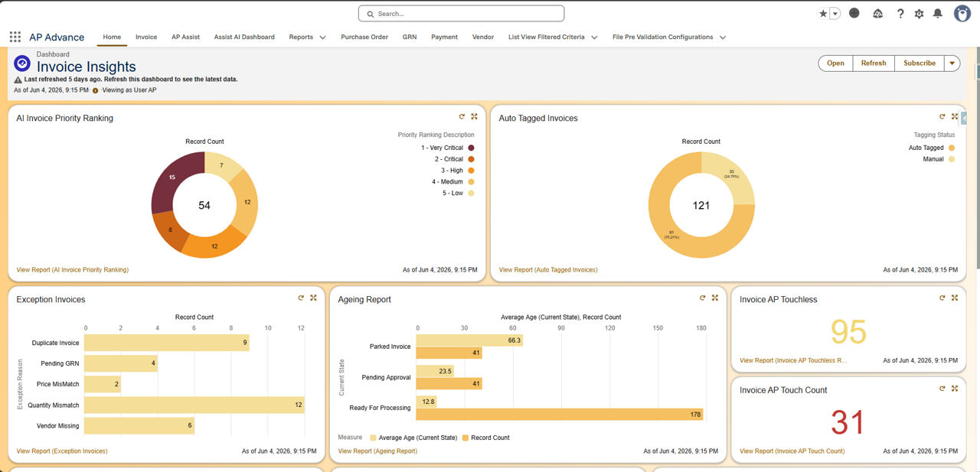
Task: Click the Subscribe button
Action: tap(920, 63)
